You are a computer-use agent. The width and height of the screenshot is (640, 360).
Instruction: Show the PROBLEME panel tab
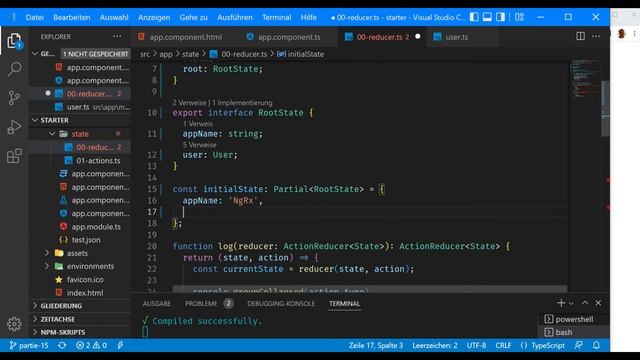201,304
